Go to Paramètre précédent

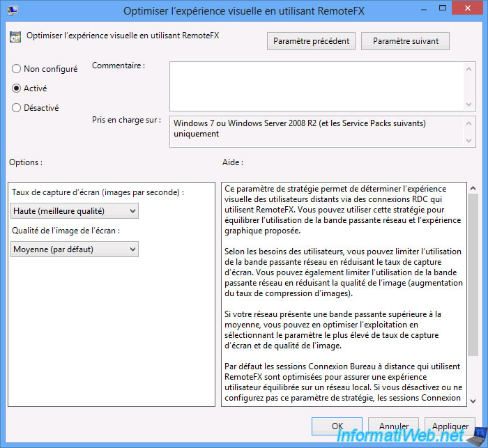(x=311, y=41)
